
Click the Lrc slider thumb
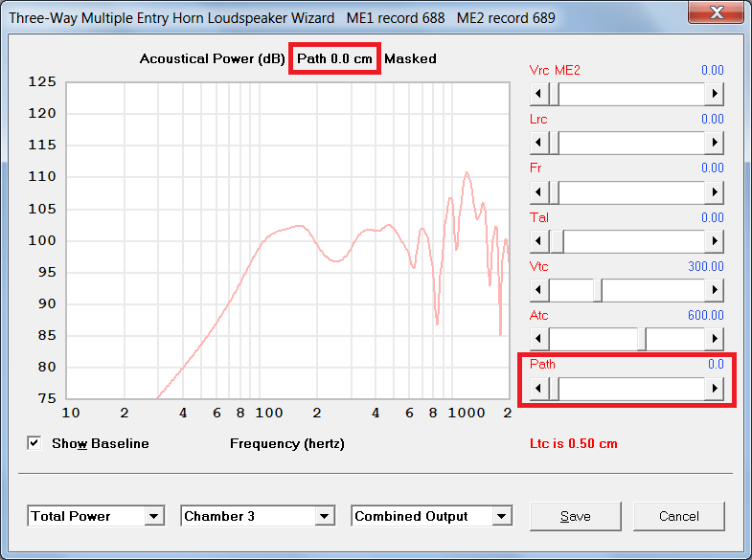[555, 143]
